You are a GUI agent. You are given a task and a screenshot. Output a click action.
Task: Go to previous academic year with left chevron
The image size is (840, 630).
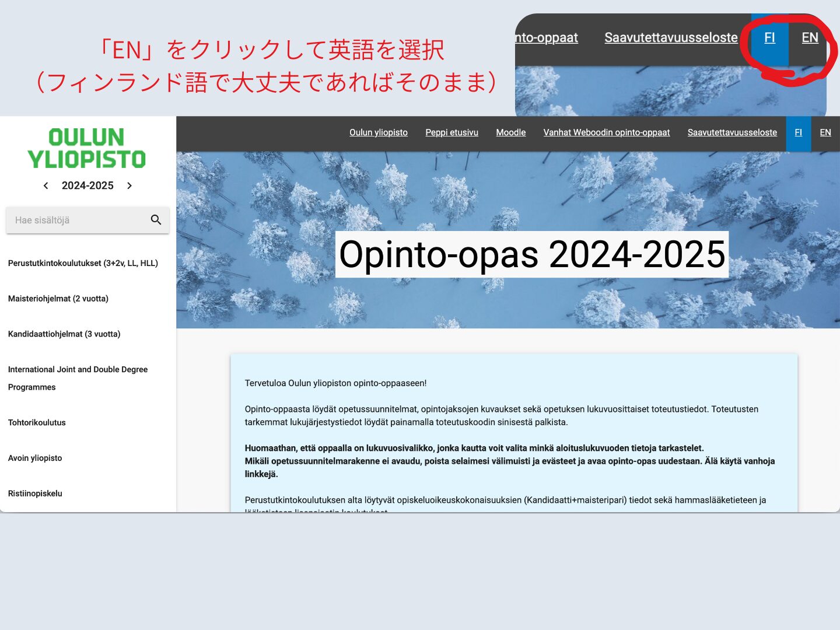(46, 185)
